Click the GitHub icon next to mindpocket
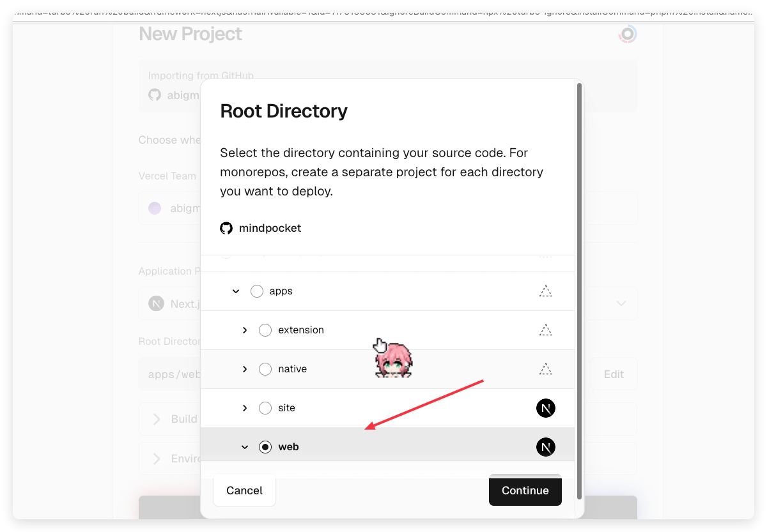767x532 pixels. [x=226, y=228]
